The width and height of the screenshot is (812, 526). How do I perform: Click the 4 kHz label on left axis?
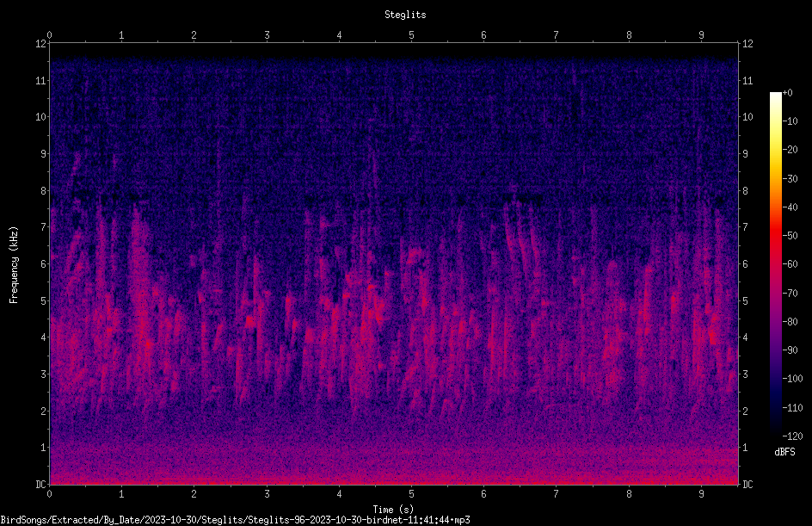44,337
